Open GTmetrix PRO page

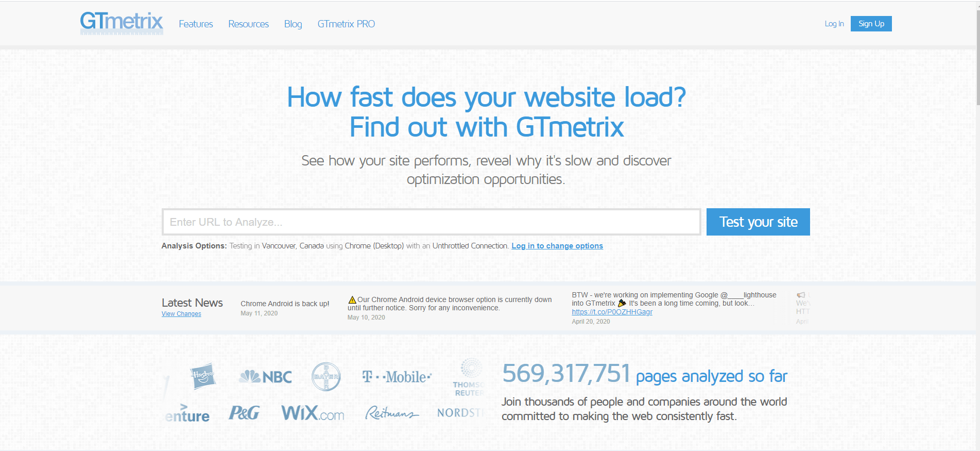pos(346,24)
